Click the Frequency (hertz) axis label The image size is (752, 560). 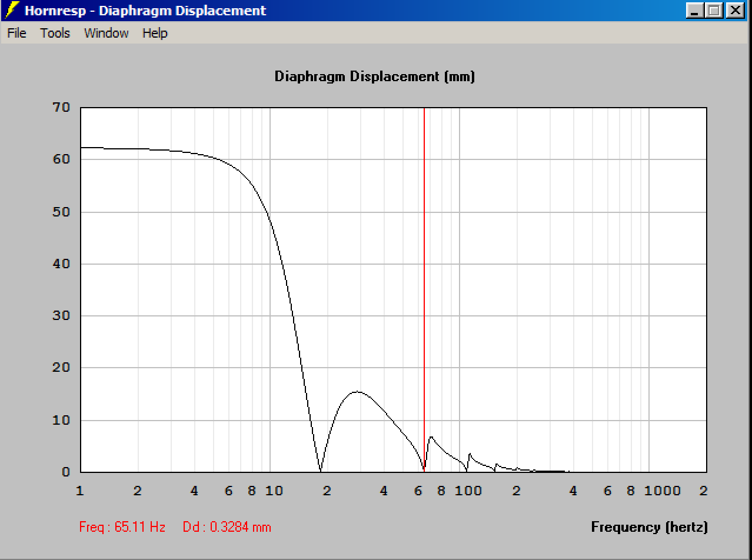[649, 527]
